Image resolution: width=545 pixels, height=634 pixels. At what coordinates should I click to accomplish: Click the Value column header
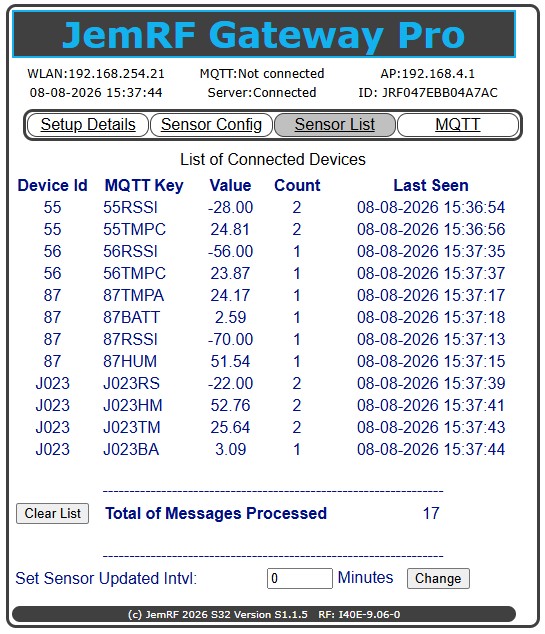230,186
